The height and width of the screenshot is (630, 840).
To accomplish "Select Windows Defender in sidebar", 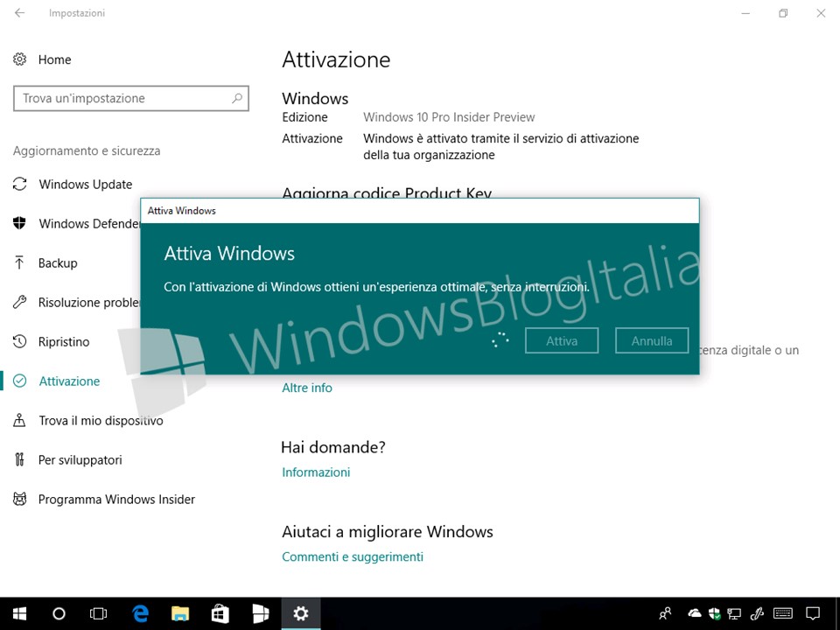I will click(x=89, y=223).
